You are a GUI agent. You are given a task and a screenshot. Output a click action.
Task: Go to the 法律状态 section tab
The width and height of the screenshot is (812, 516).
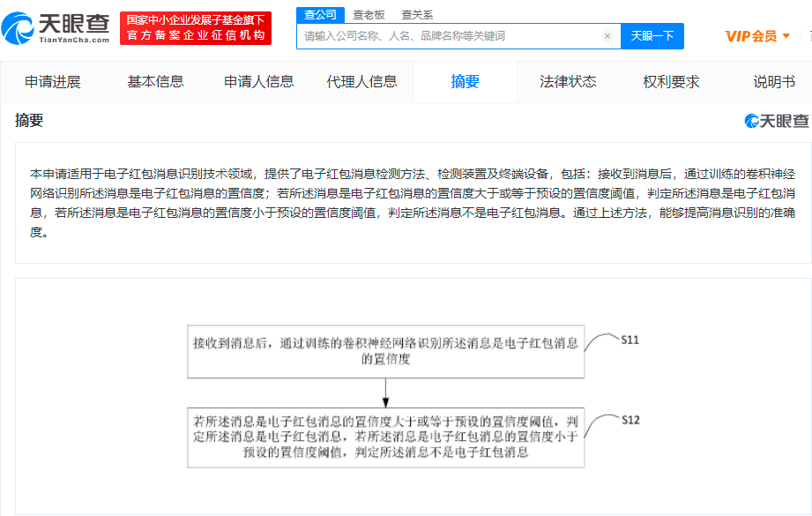568,82
